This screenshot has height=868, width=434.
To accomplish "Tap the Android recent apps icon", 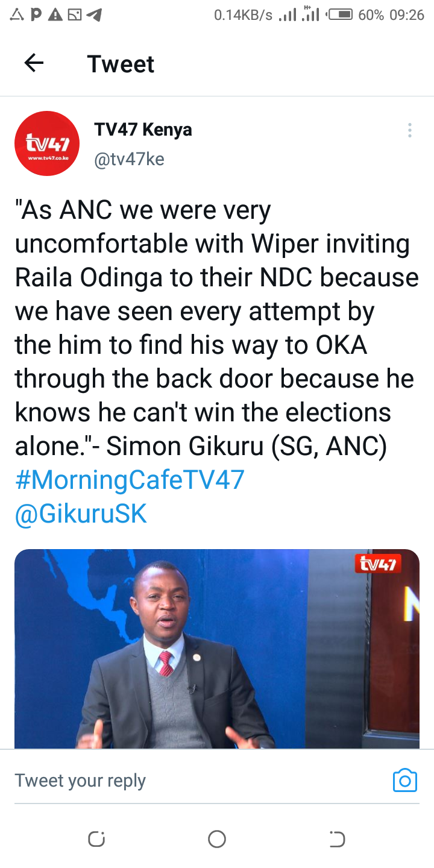I will tap(96, 839).
